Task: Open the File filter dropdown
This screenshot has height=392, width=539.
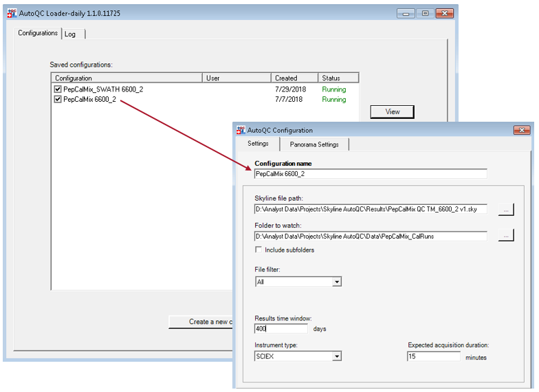Action: (x=337, y=282)
